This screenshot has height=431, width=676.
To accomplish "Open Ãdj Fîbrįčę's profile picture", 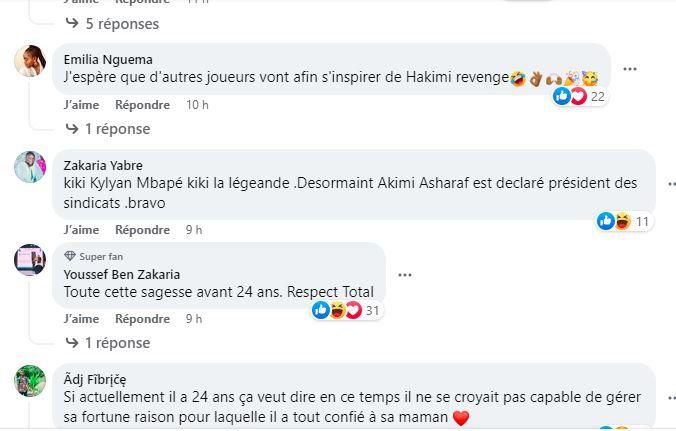I will [x=30, y=381].
